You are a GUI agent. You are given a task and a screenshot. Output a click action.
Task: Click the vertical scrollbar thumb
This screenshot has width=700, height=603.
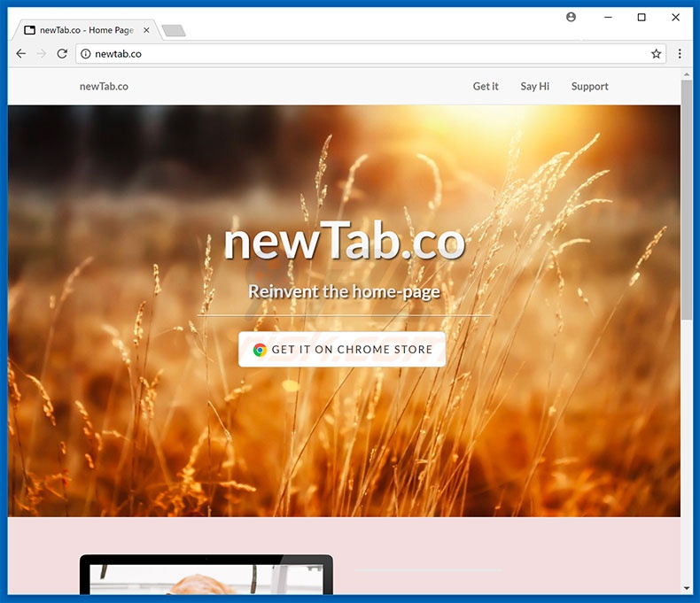686,199
